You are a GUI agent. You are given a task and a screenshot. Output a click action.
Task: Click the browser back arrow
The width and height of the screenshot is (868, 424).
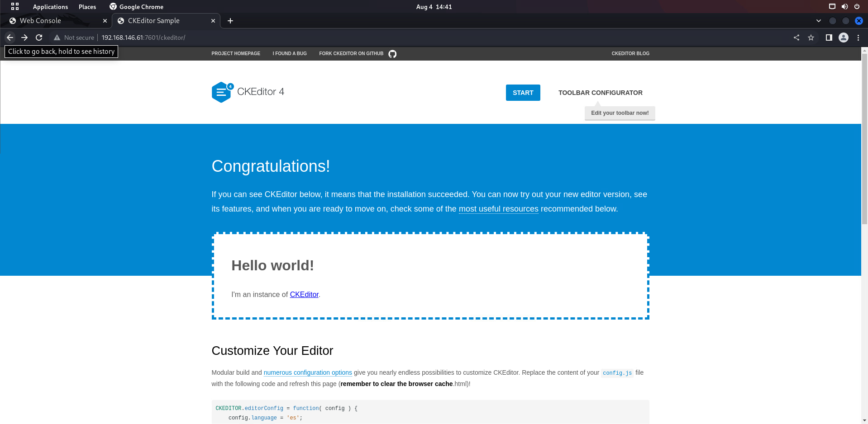click(x=10, y=38)
